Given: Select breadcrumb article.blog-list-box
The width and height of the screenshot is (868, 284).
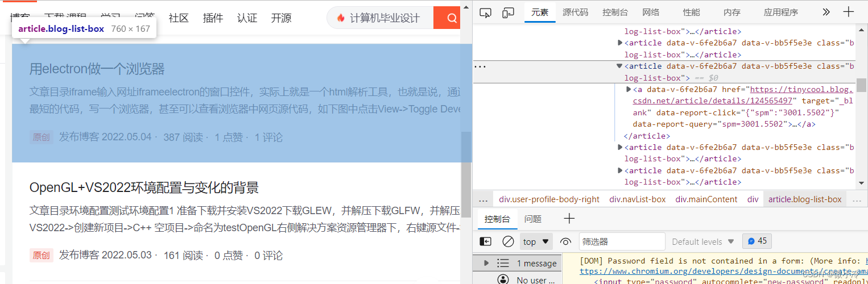Looking at the screenshot, I should point(805,199).
